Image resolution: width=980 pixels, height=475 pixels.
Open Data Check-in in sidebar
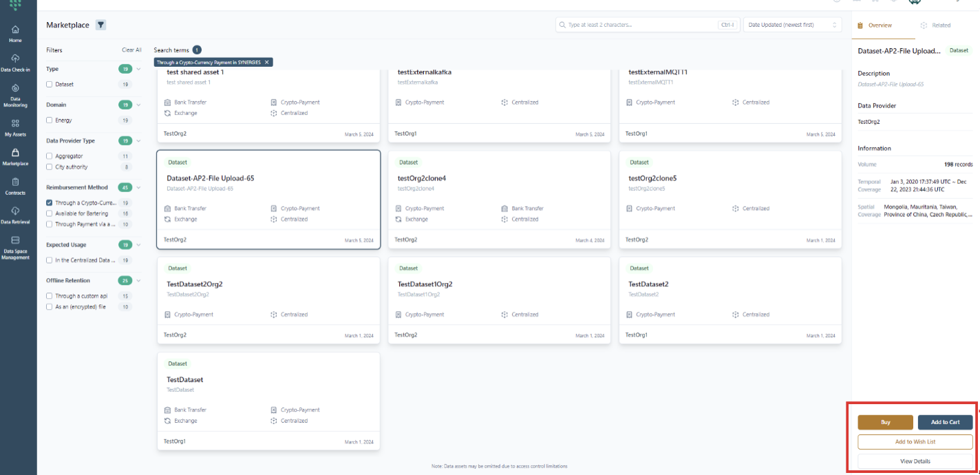click(15, 63)
